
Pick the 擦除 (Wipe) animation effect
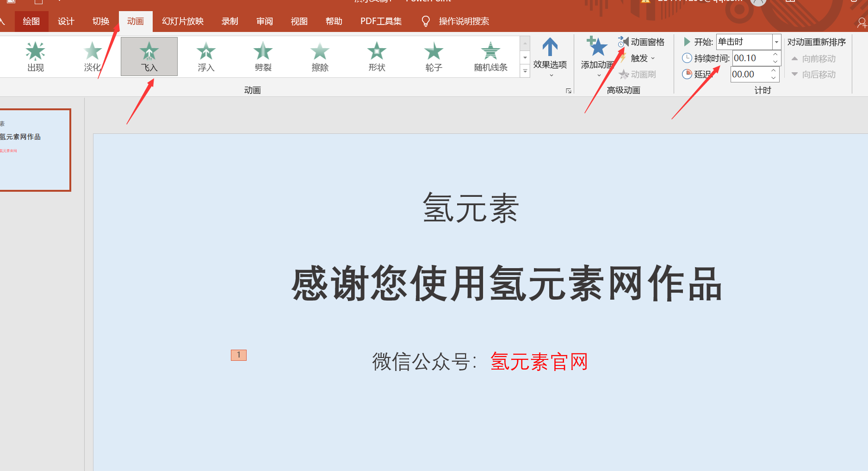pos(320,57)
